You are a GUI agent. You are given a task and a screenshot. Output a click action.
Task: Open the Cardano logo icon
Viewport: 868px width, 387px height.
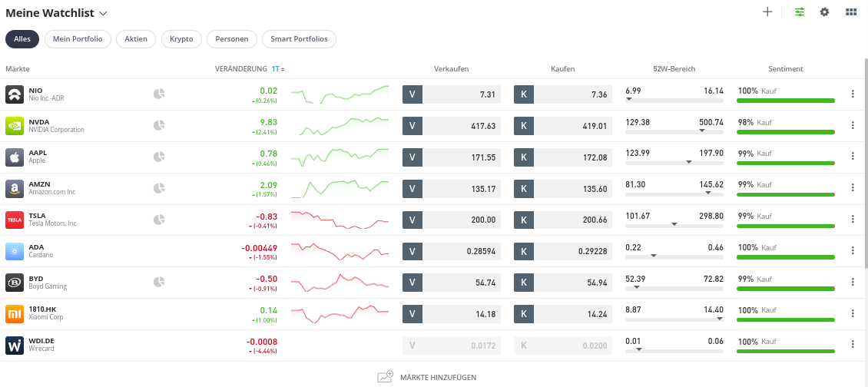(15, 251)
